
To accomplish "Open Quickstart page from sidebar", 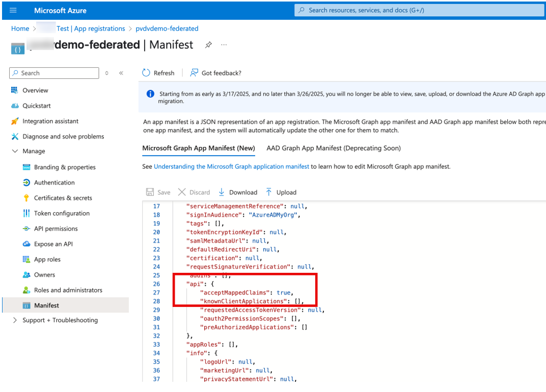I will click(x=37, y=106).
